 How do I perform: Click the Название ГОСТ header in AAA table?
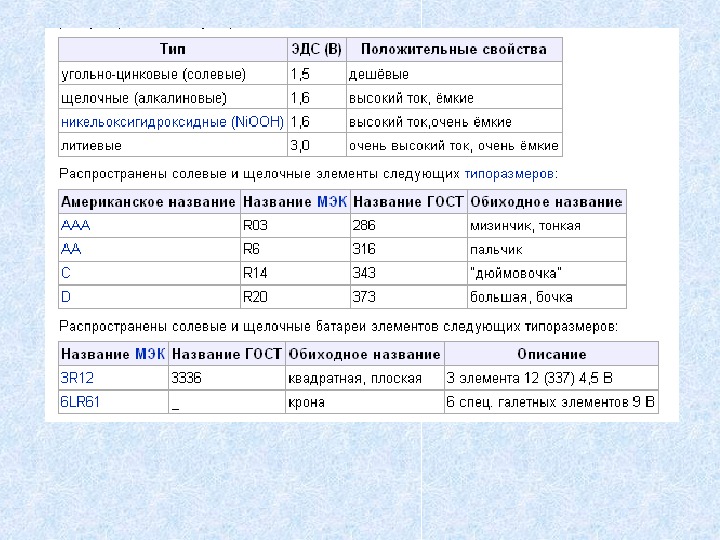pos(409,202)
